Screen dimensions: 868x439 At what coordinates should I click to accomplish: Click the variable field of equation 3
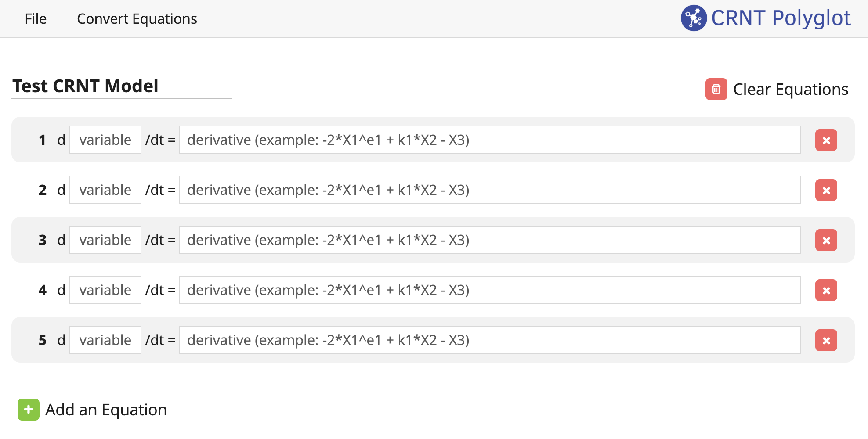(105, 240)
